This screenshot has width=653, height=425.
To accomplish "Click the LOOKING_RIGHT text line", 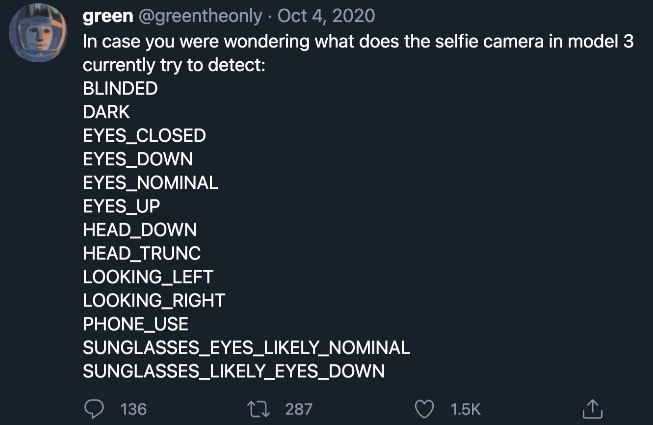I will (154, 300).
